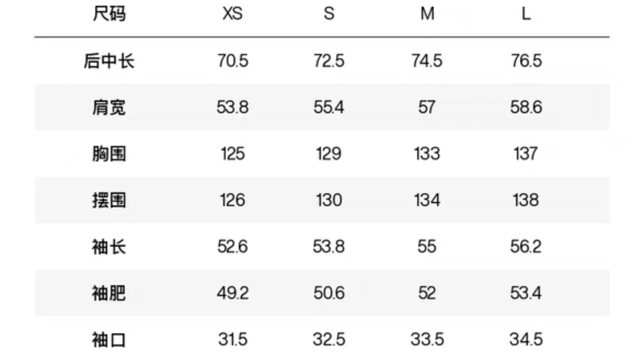Screen dimensions: 644x359
Task: Click the 52.6 sleeve length value
Action: coord(232,246)
